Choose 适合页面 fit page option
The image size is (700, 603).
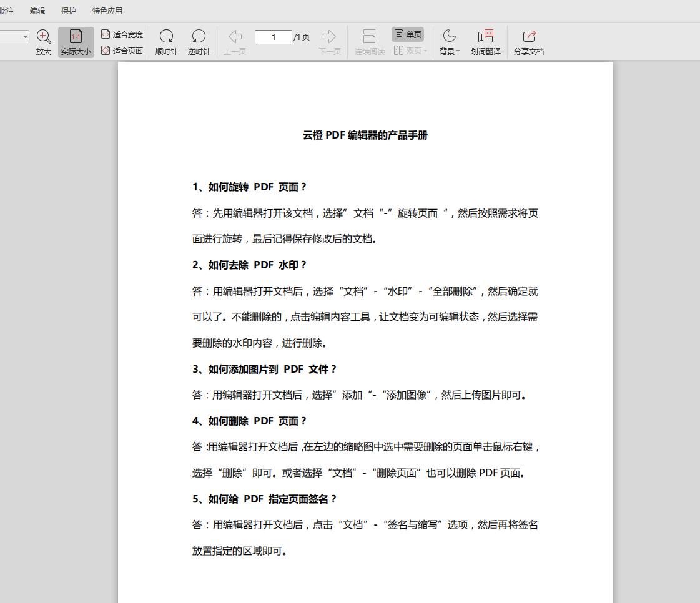(122, 51)
